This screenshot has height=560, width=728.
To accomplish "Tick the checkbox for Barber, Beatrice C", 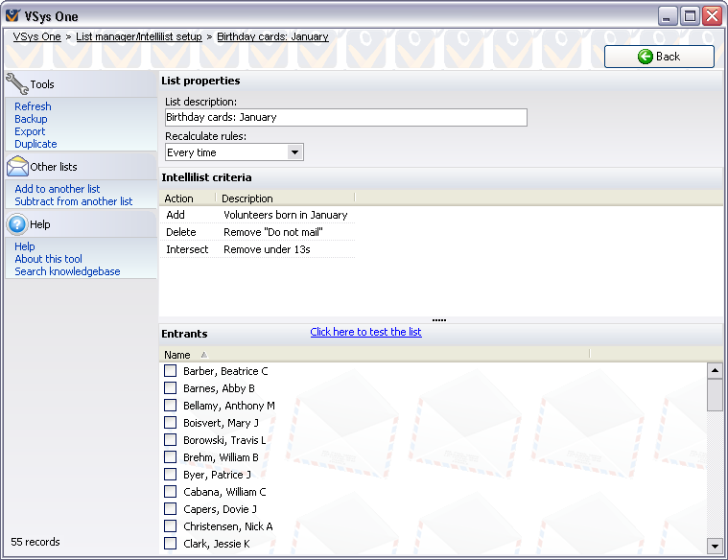I will [171, 370].
